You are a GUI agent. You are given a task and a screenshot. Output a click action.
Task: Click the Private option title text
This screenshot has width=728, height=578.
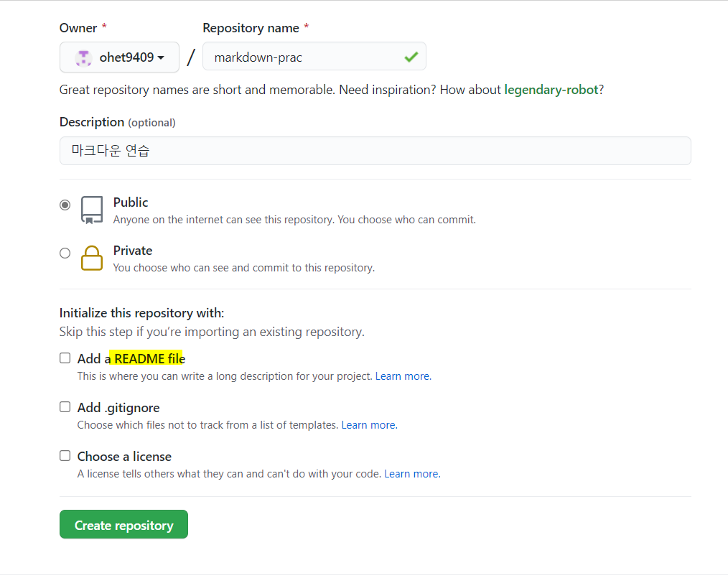[133, 251]
